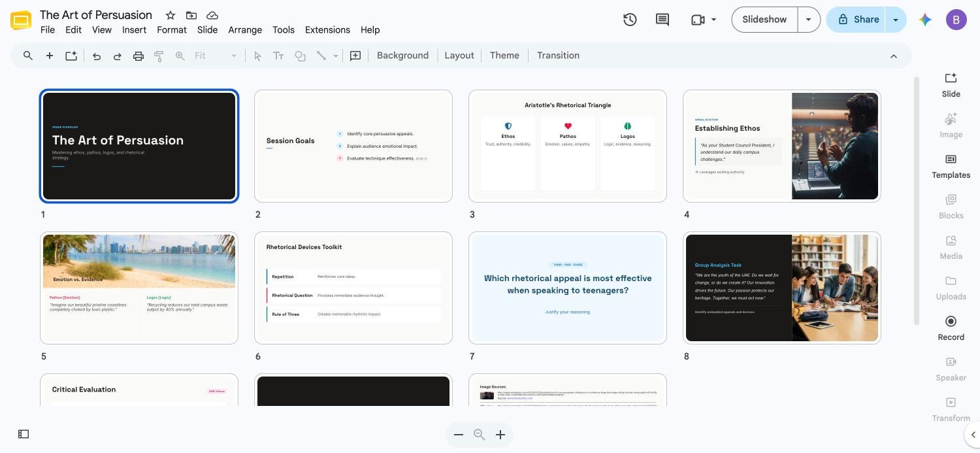Click the Share button
The height and width of the screenshot is (453, 980).
point(857,20)
